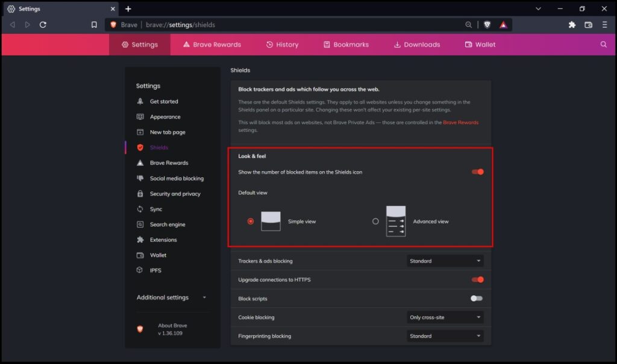Follow the red Brave Rewards link in description
This screenshot has width=617, height=364.
point(461,122)
